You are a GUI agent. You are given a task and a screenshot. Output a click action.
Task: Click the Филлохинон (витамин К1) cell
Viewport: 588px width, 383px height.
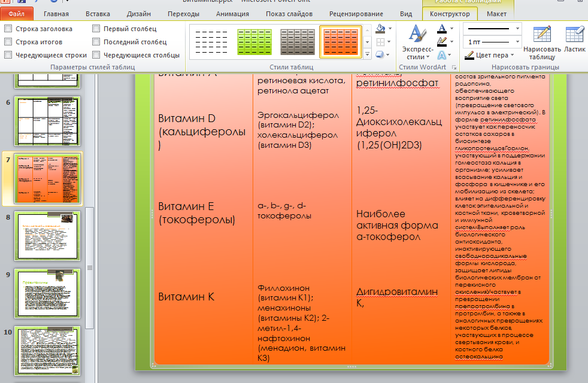tap(302, 323)
